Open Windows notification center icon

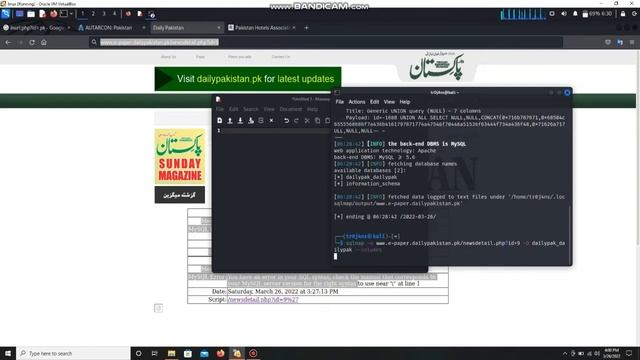[630, 353]
